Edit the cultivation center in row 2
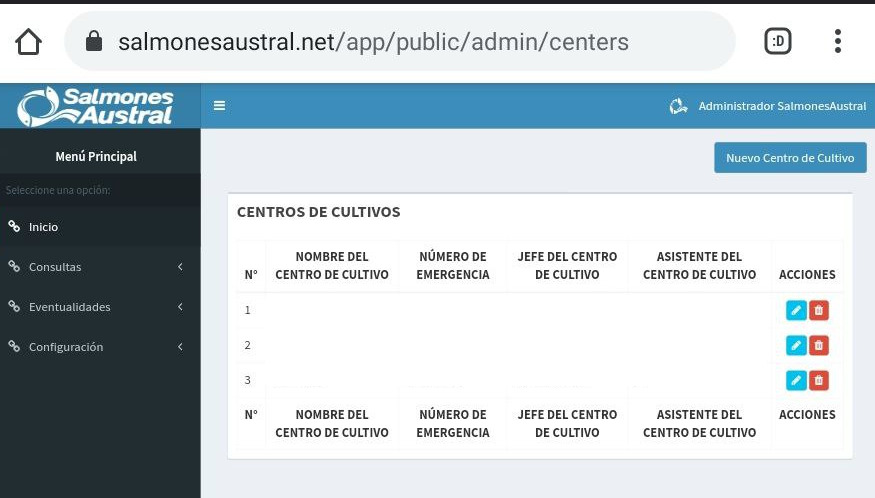This screenshot has width=875, height=498. [796, 345]
